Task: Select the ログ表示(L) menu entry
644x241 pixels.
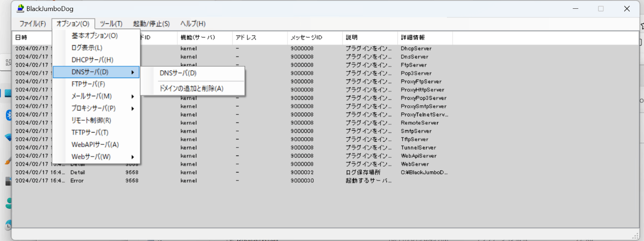Action: [x=96, y=48]
